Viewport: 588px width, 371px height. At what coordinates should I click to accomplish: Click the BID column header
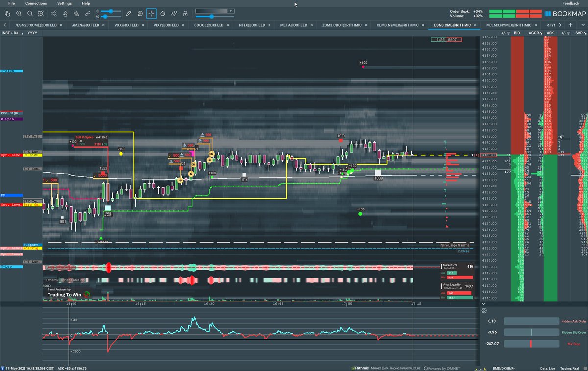coord(517,33)
